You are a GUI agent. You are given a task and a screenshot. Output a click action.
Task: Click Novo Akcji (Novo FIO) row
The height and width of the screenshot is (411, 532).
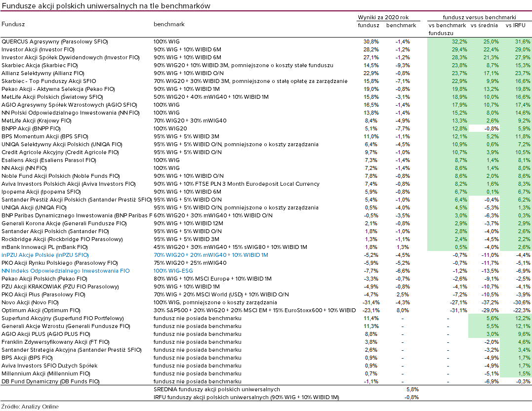tap(30, 302)
